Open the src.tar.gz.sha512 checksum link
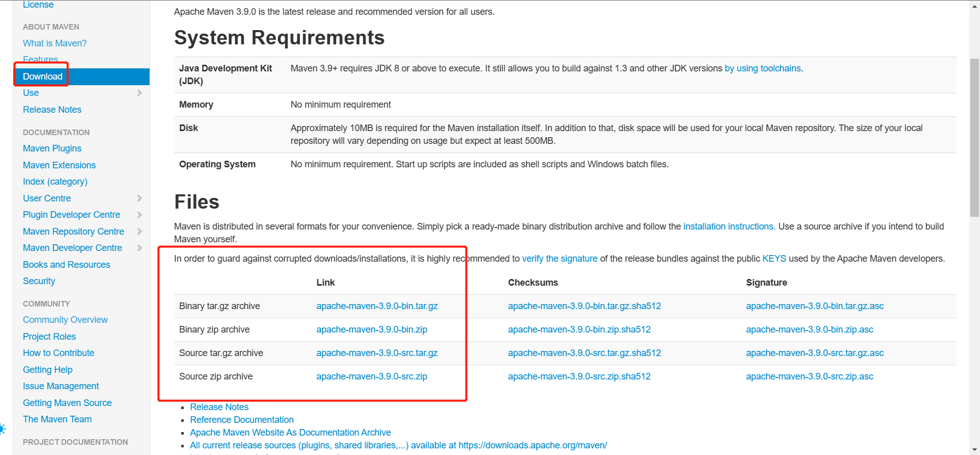 coord(584,353)
